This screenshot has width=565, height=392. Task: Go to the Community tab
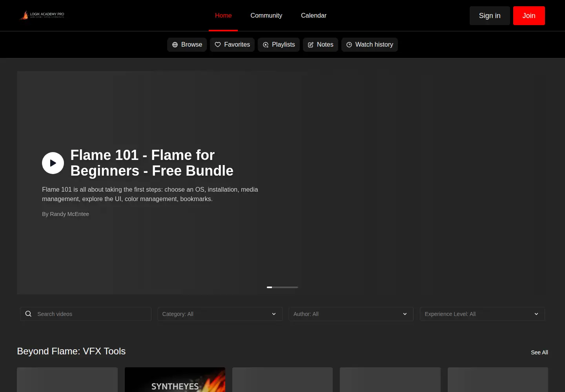(x=266, y=16)
